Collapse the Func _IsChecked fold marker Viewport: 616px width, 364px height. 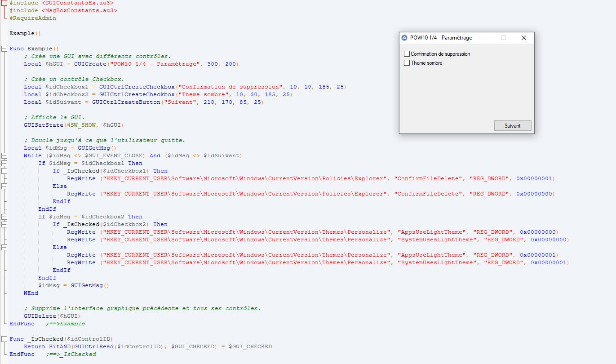(x=4, y=339)
